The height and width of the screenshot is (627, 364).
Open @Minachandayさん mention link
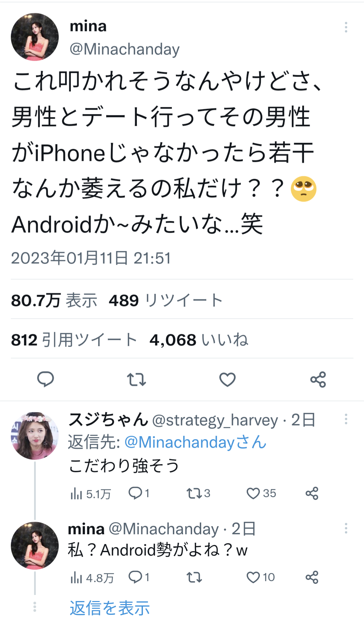pyautogui.click(x=195, y=442)
